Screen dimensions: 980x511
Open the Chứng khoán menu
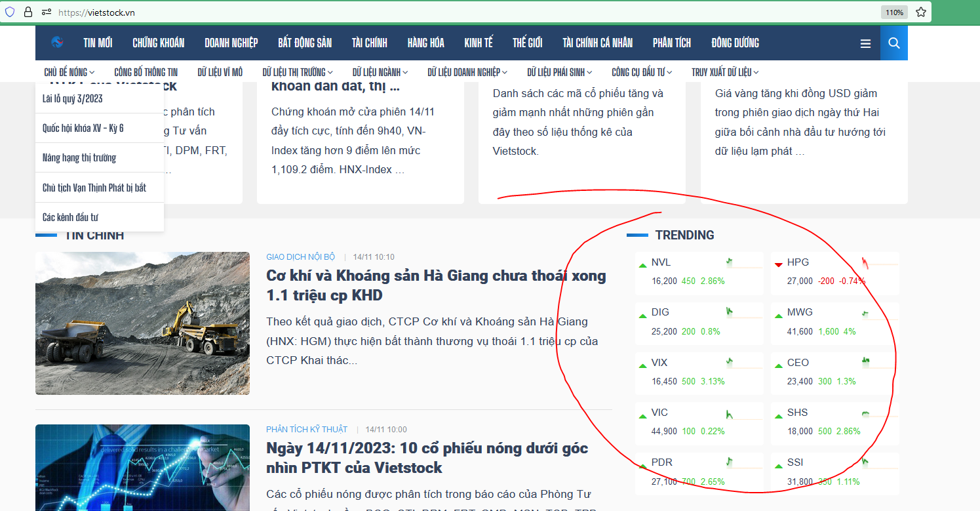(x=159, y=43)
